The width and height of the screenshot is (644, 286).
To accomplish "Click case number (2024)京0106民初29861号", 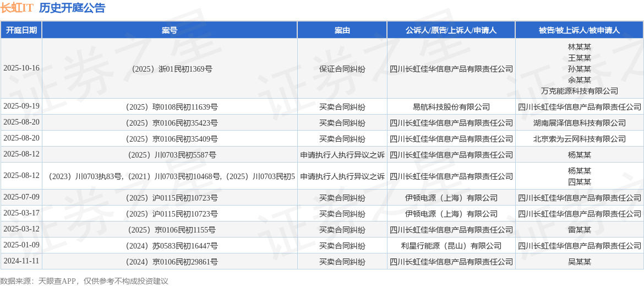I will pyautogui.click(x=170, y=262).
